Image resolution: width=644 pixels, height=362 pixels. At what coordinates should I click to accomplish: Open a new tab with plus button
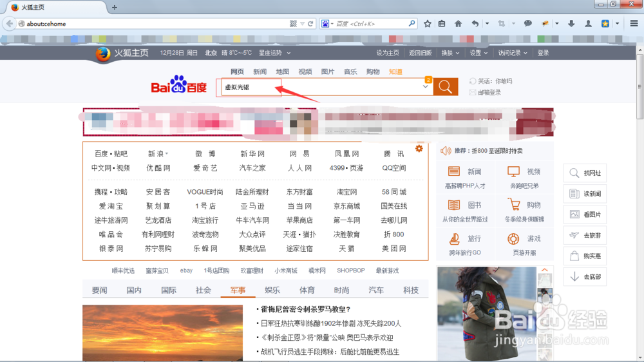click(x=114, y=7)
